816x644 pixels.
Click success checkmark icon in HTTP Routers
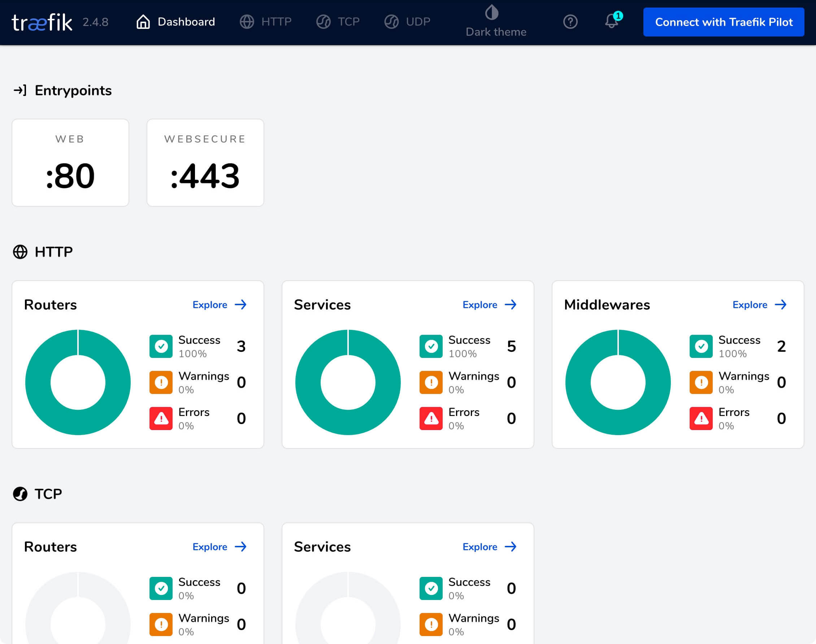[x=162, y=346]
